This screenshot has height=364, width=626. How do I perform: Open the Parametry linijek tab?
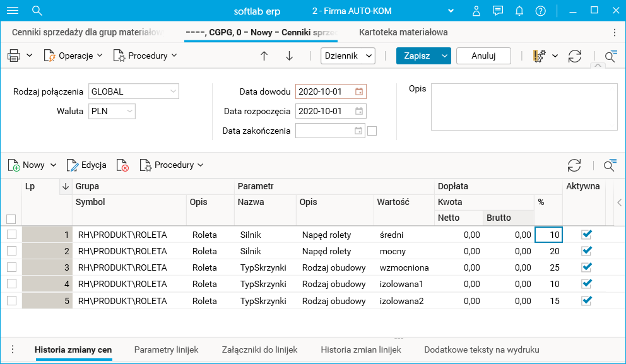click(167, 349)
